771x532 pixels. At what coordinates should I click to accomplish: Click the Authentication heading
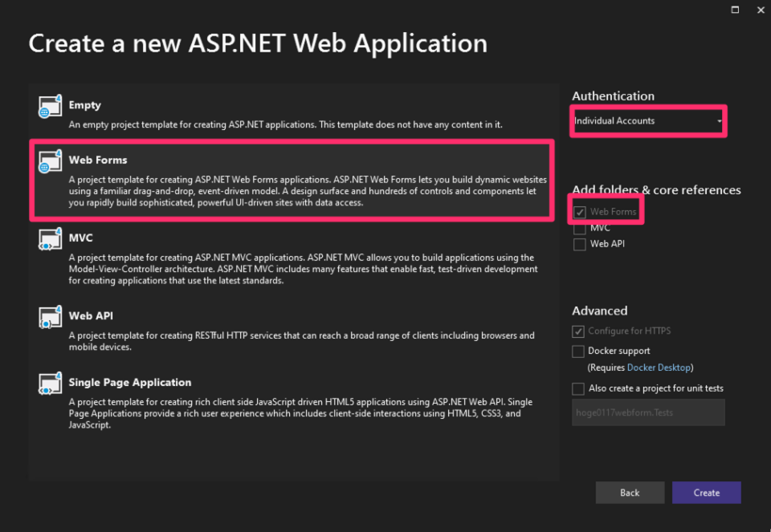pos(613,95)
